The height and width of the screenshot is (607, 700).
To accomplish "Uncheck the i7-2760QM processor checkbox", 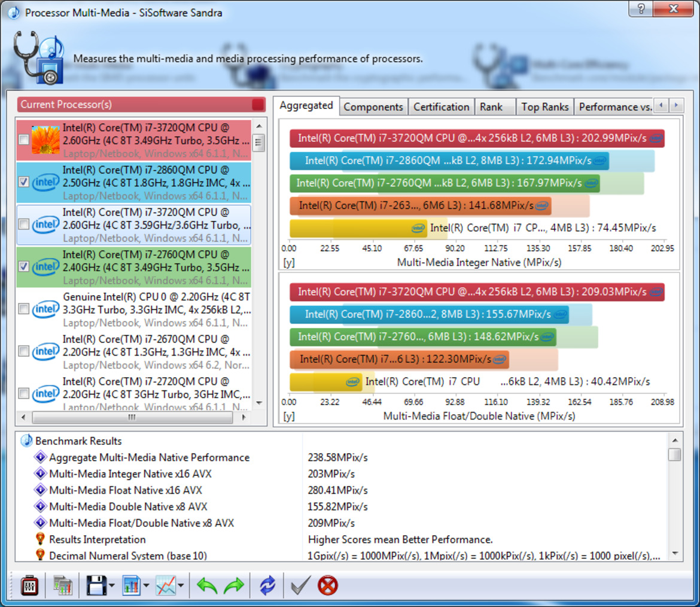I will [24, 266].
